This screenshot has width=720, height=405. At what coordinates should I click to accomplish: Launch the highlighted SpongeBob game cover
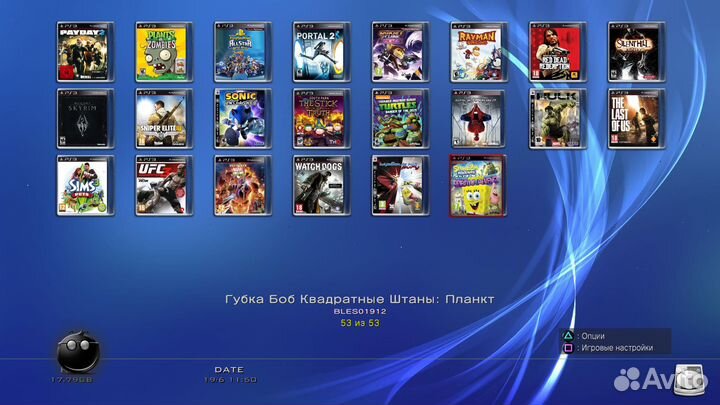coord(478,186)
